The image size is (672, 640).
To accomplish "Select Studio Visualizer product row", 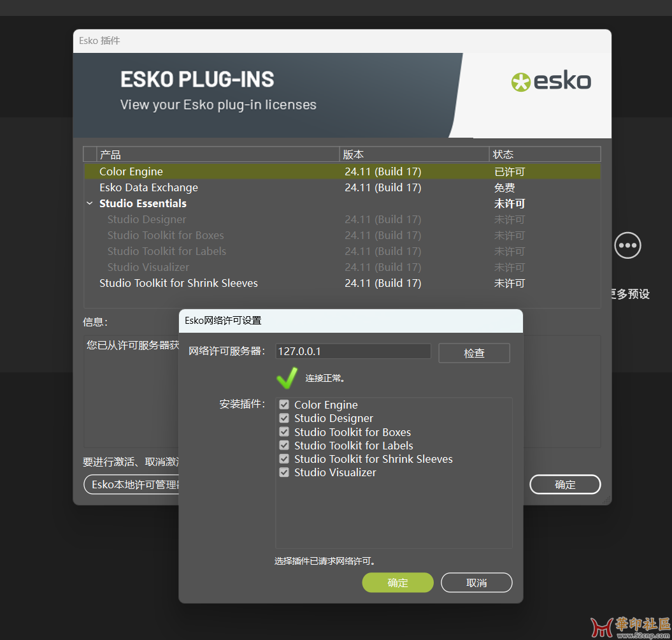I will coord(342,267).
